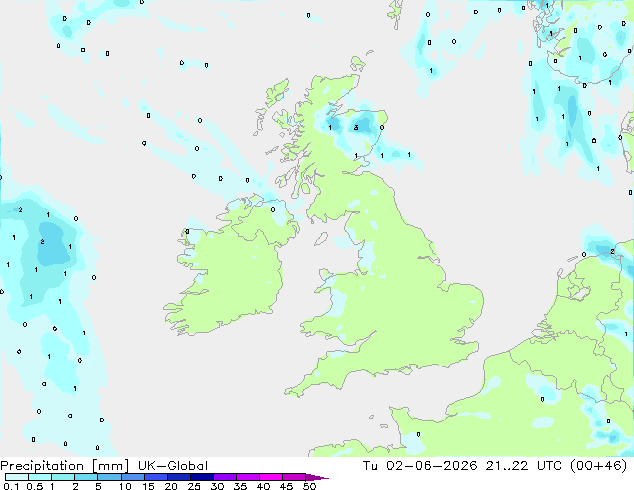Click the legend swatch between 45 and 50
This screenshot has height=490, width=634.
click(294, 477)
